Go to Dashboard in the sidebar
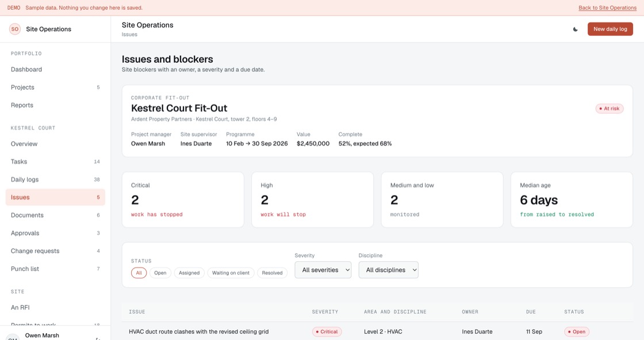This screenshot has width=644, height=340. click(55, 70)
